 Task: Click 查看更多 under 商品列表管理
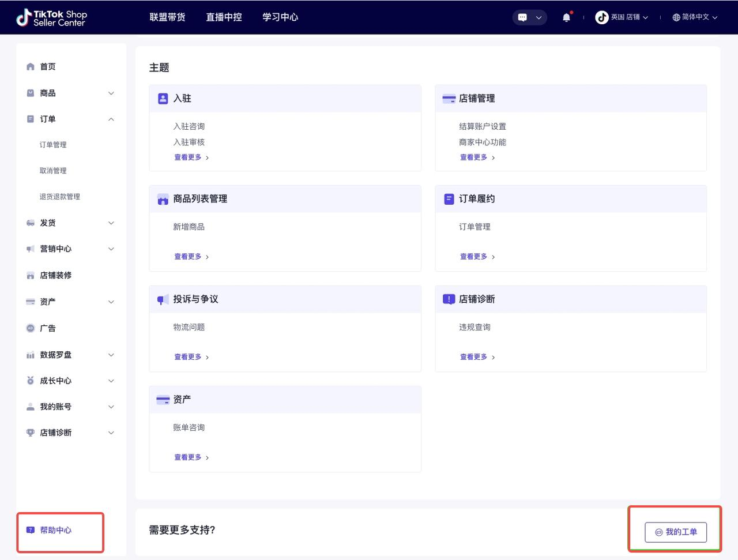tap(191, 257)
